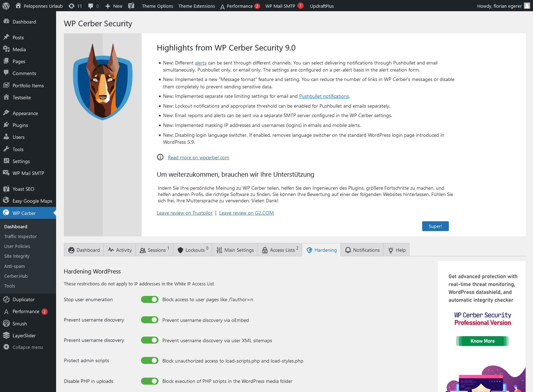Switch to the Activity tab
This screenshot has width=533, height=392.
pyautogui.click(x=120, y=250)
